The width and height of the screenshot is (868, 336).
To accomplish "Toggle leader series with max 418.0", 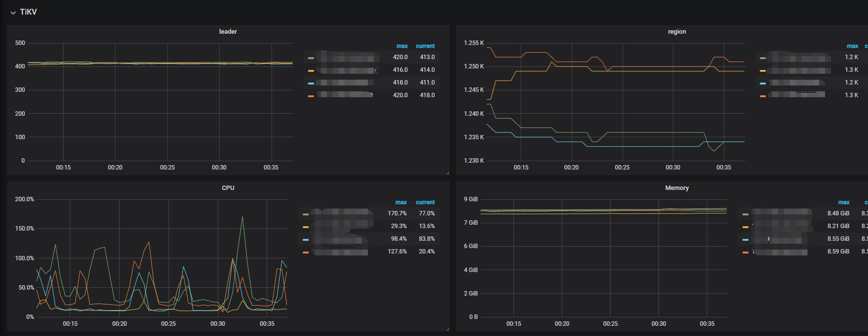I will tap(347, 83).
